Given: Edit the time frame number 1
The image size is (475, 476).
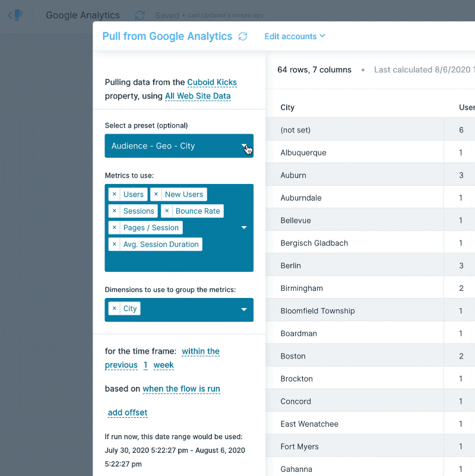Looking at the screenshot, I should click(145, 365).
